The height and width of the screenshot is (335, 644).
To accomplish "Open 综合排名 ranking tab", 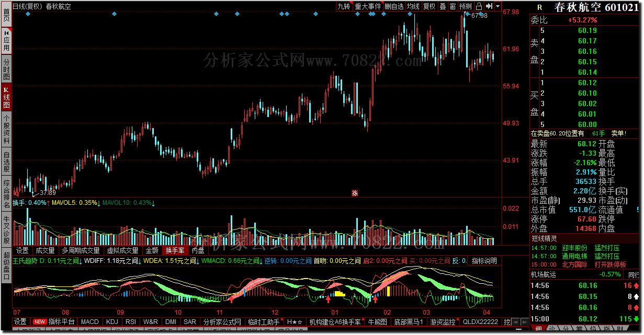I will pyautogui.click(x=6, y=194).
